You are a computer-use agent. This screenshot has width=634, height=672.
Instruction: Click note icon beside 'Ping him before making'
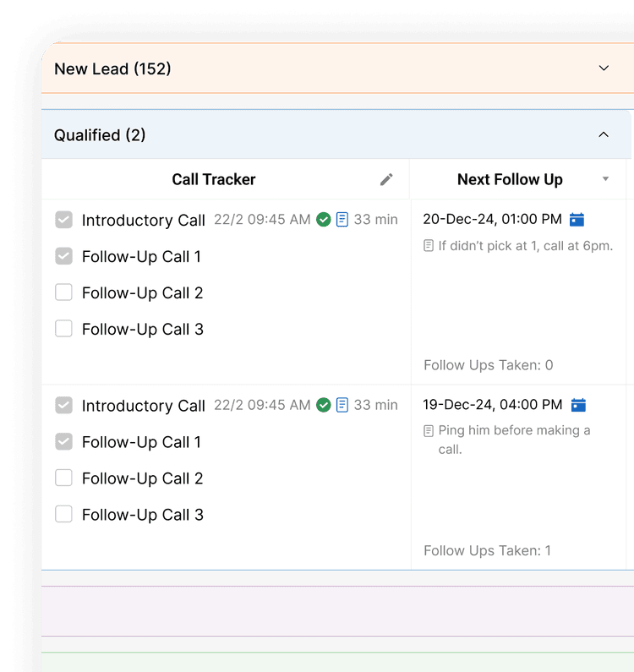[x=429, y=431]
